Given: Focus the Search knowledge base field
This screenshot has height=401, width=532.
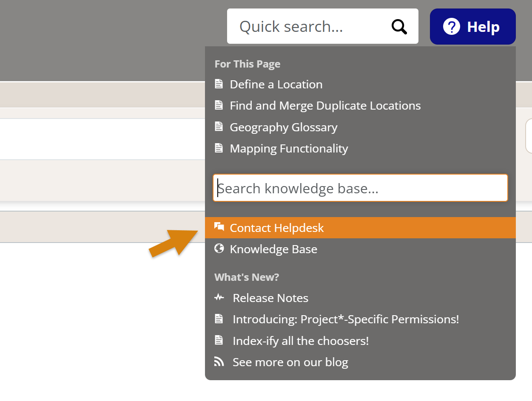Looking at the screenshot, I should [x=360, y=188].
